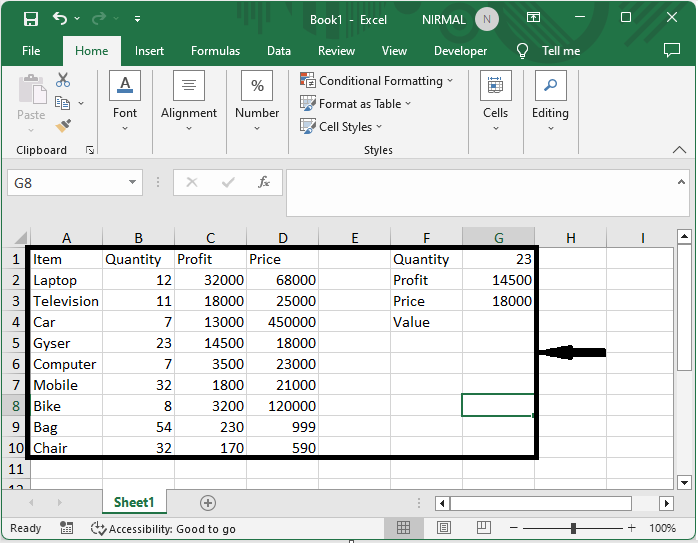Open the Name Box dropdown arrow

click(x=133, y=183)
